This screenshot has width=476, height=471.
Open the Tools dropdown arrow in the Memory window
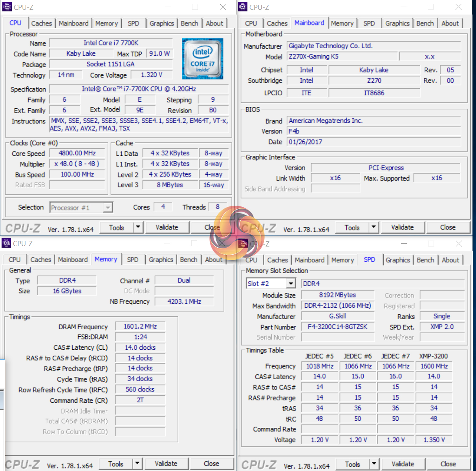tap(137, 464)
